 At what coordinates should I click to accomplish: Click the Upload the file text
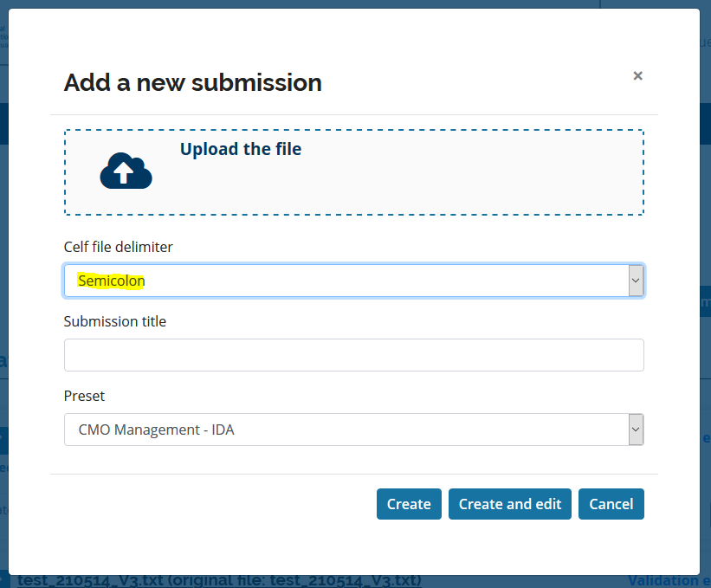tap(240, 149)
